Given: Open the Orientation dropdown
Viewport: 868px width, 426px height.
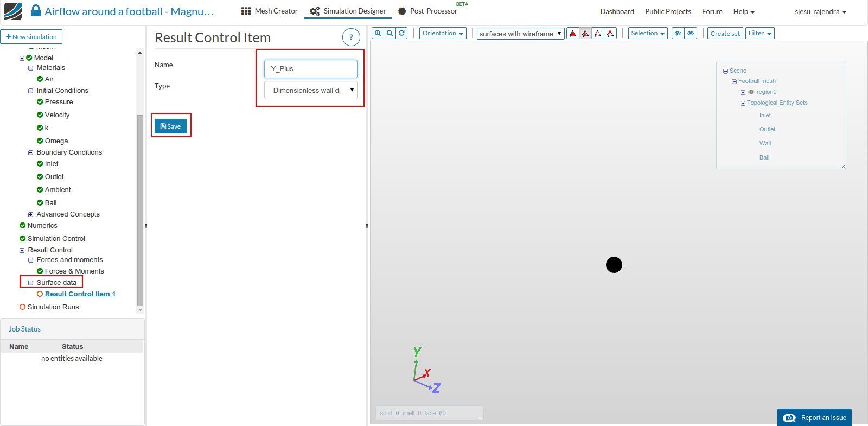Looking at the screenshot, I should tap(443, 33).
